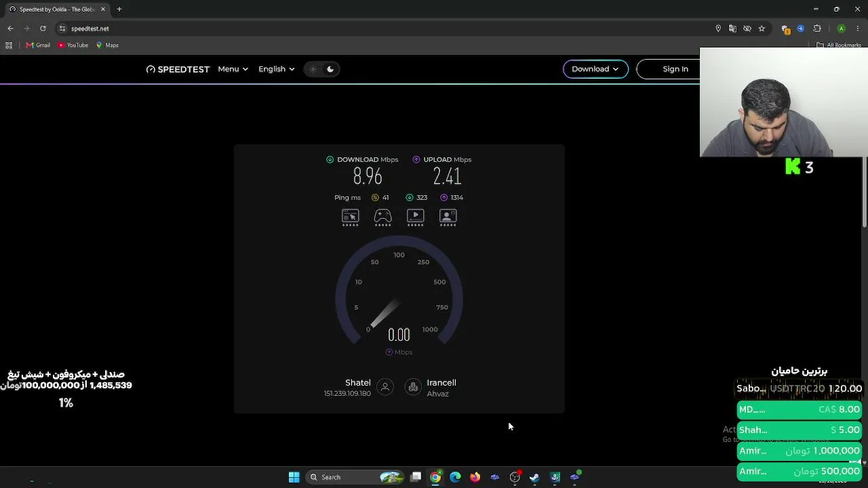Viewport: 868px width, 488px height.
Task: Click the Speedtest logo
Action: 178,69
